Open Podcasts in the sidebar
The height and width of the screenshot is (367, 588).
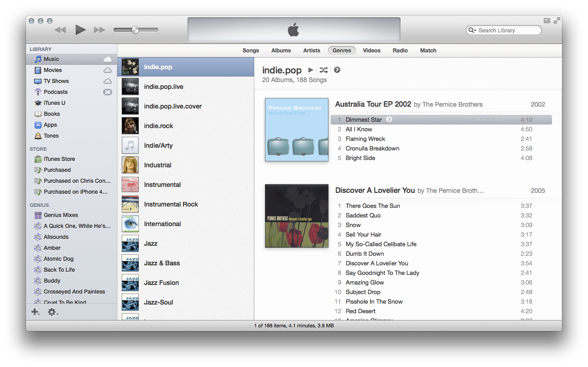click(72, 92)
